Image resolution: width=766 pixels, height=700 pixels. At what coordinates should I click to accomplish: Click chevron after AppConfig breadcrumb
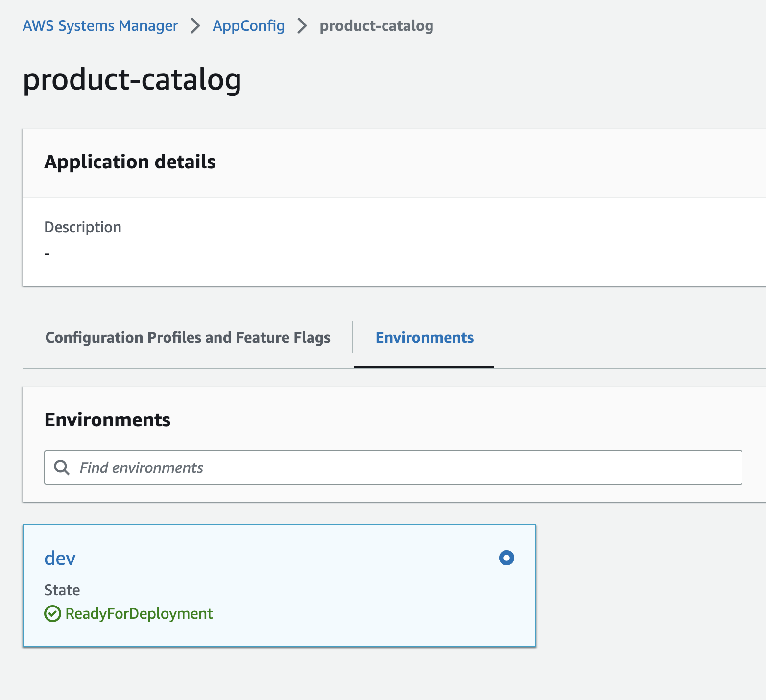click(x=302, y=26)
